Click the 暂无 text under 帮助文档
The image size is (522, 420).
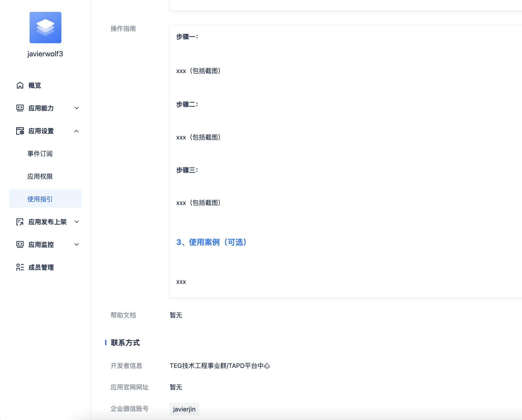176,315
